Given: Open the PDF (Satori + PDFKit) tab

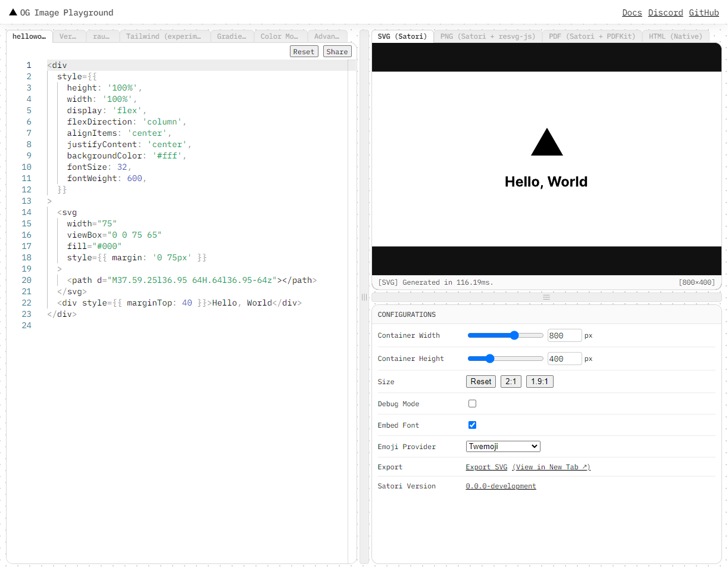Looking at the screenshot, I should 592,36.
